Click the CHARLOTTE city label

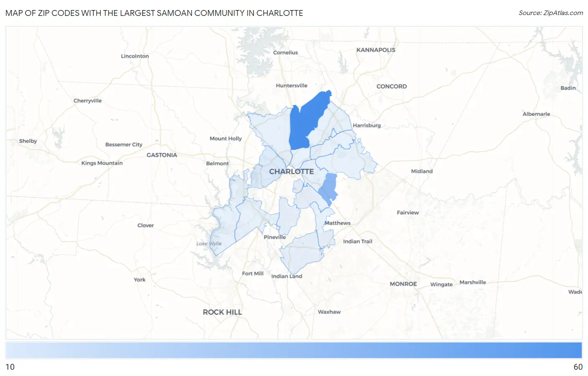(x=291, y=171)
